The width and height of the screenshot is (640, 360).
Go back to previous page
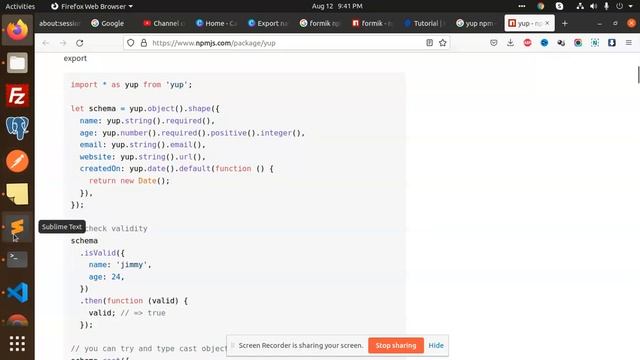(x=46, y=43)
